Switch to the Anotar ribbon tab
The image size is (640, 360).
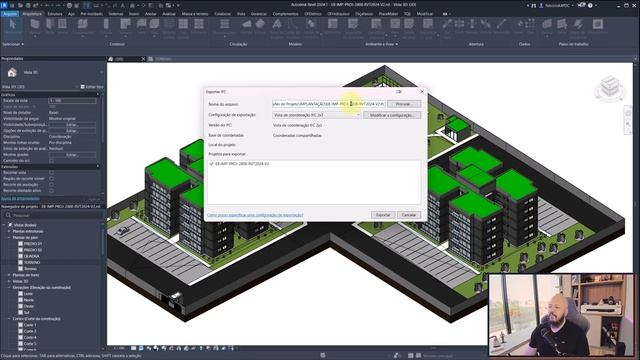(x=151, y=13)
